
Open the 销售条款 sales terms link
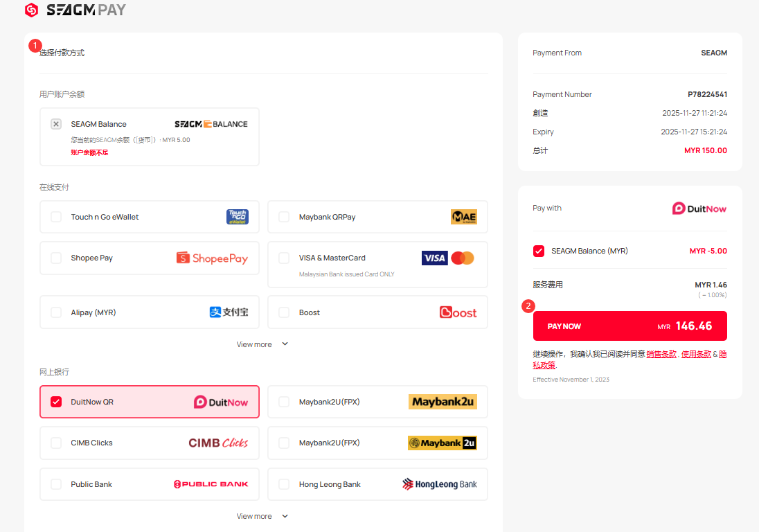pos(661,354)
